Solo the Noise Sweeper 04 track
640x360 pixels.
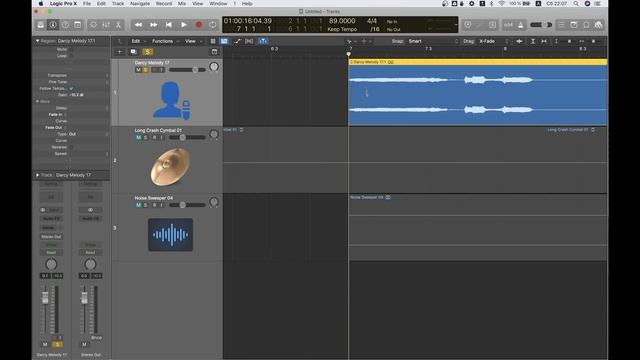[x=146, y=205]
